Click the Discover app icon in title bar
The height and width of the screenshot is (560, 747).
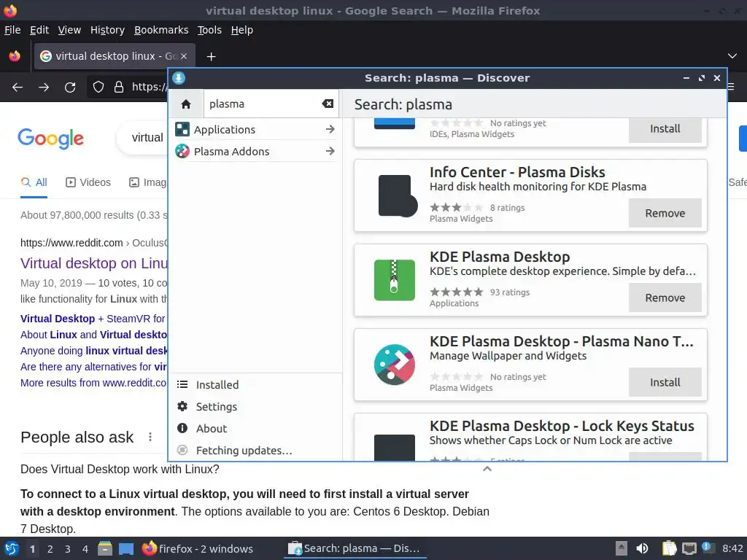tap(179, 78)
